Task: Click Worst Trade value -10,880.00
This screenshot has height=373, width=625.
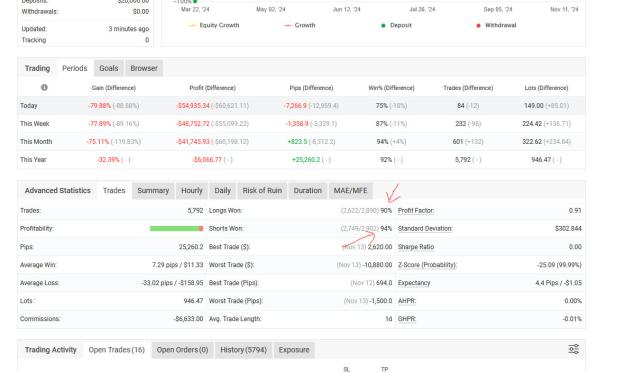Action: (377, 265)
